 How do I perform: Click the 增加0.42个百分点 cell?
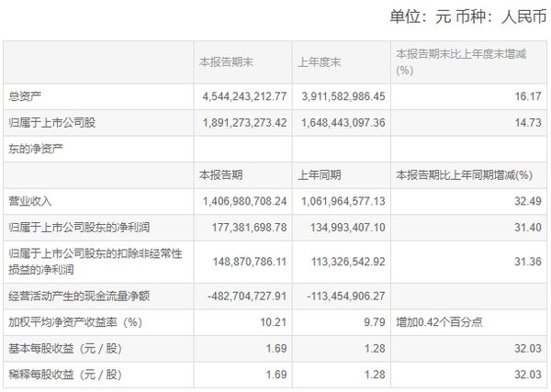tap(439, 323)
